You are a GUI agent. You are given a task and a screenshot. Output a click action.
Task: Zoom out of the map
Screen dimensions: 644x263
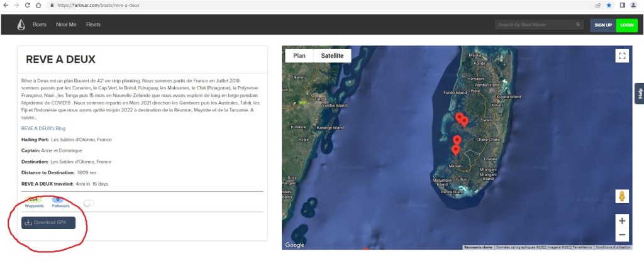pos(622,235)
